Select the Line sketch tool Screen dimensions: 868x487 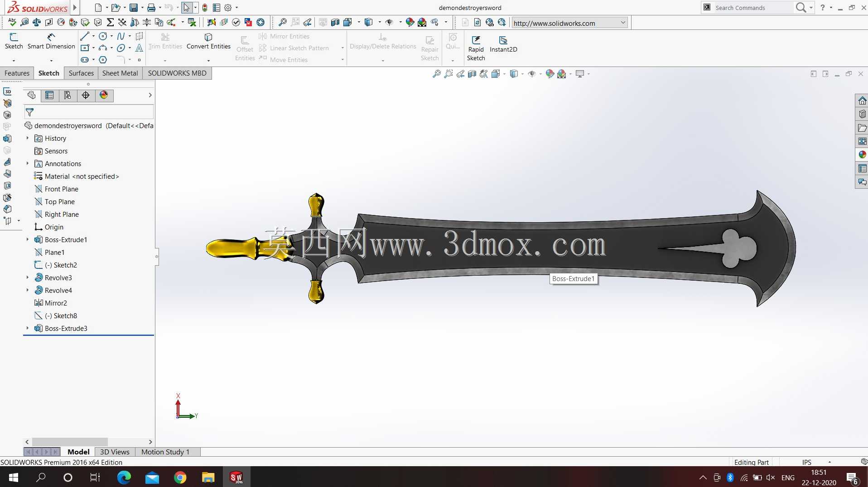pos(85,36)
